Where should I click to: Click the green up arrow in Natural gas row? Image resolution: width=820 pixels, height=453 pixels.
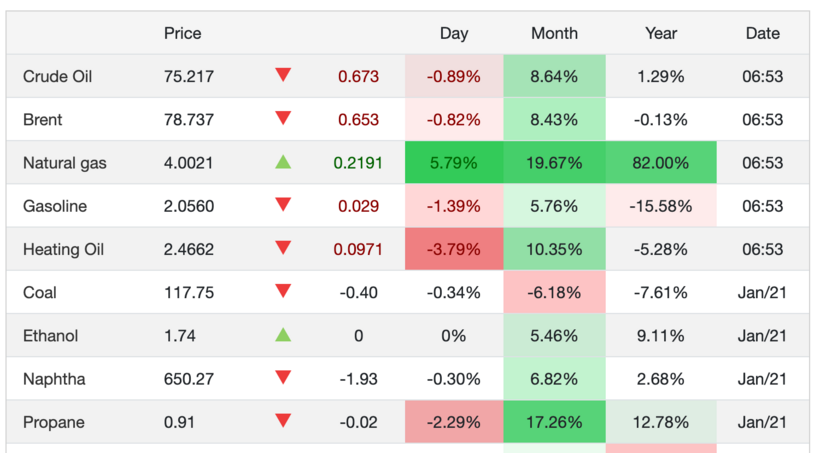tap(283, 162)
